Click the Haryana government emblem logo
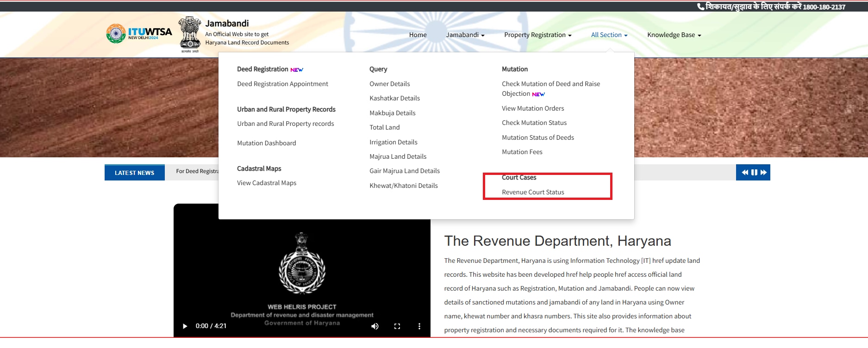This screenshot has height=348, width=868. [190, 34]
